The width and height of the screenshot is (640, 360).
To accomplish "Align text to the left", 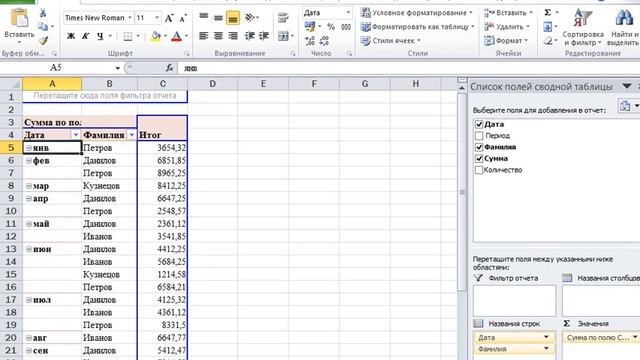I will [x=203, y=36].
